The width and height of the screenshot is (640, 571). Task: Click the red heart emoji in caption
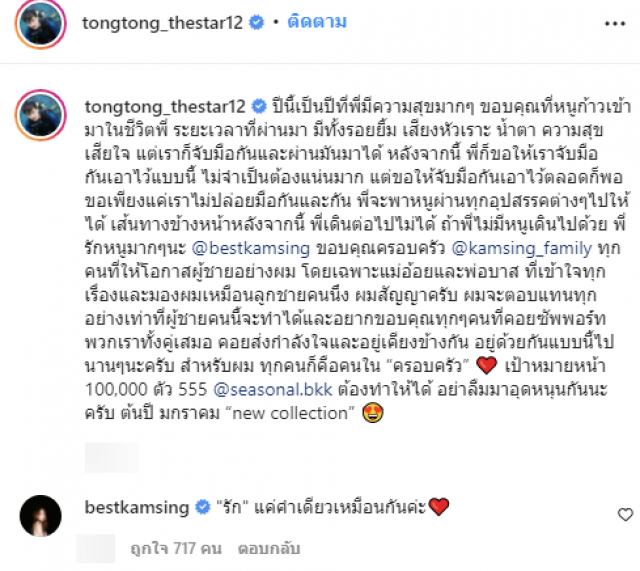[x=487, y=365]
